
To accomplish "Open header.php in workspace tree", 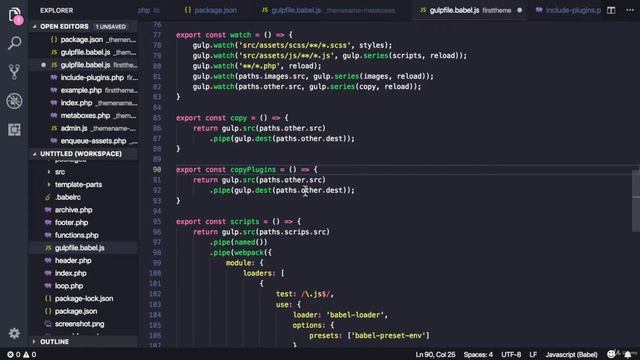I will pos(84,260).
